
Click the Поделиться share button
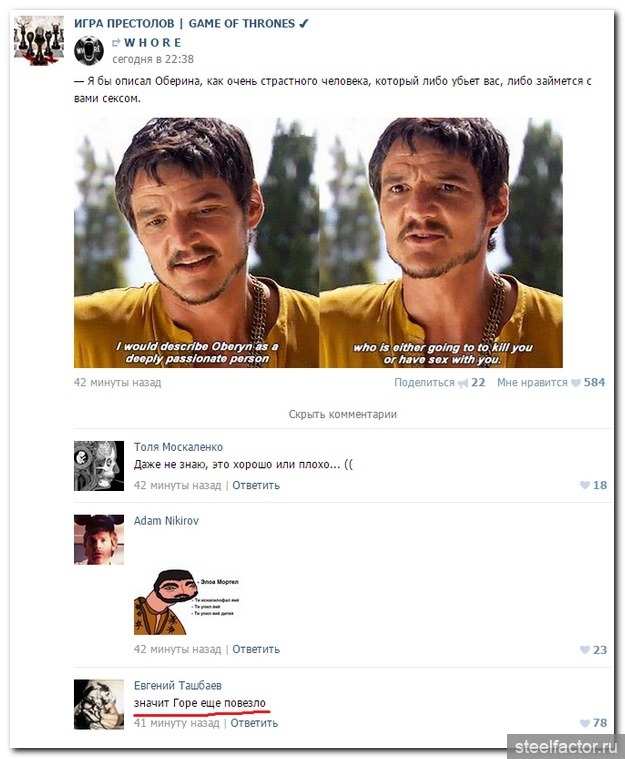(x=424, y=382)
